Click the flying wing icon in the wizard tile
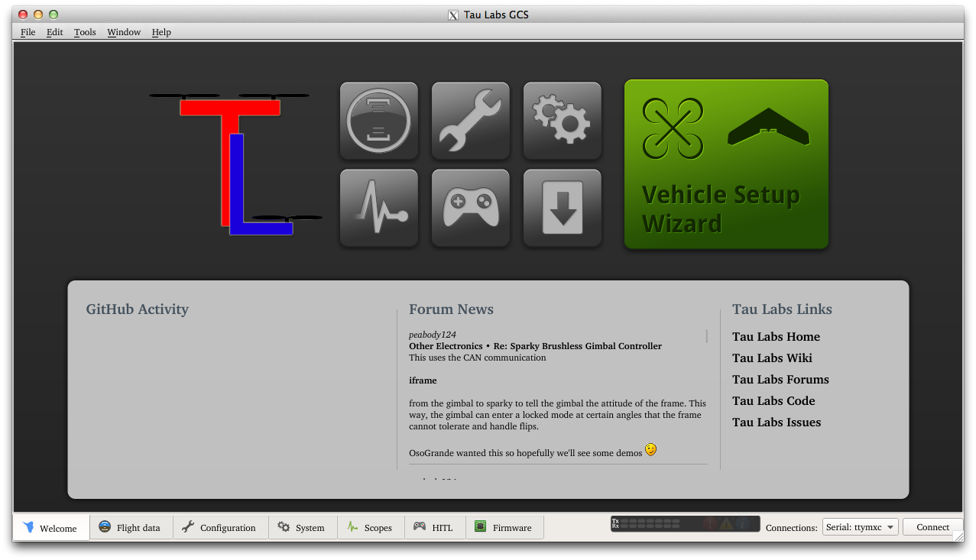976x560 pixels. tap(768, 128)
